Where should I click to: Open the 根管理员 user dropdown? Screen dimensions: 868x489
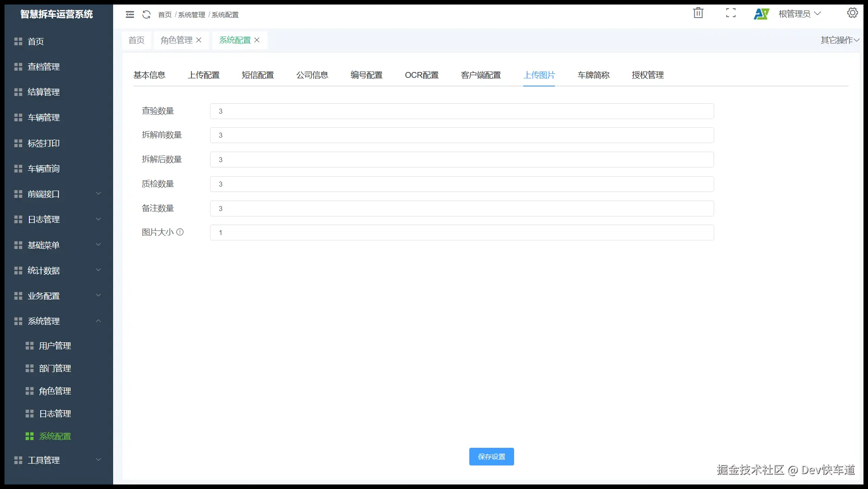click(800, 14)
